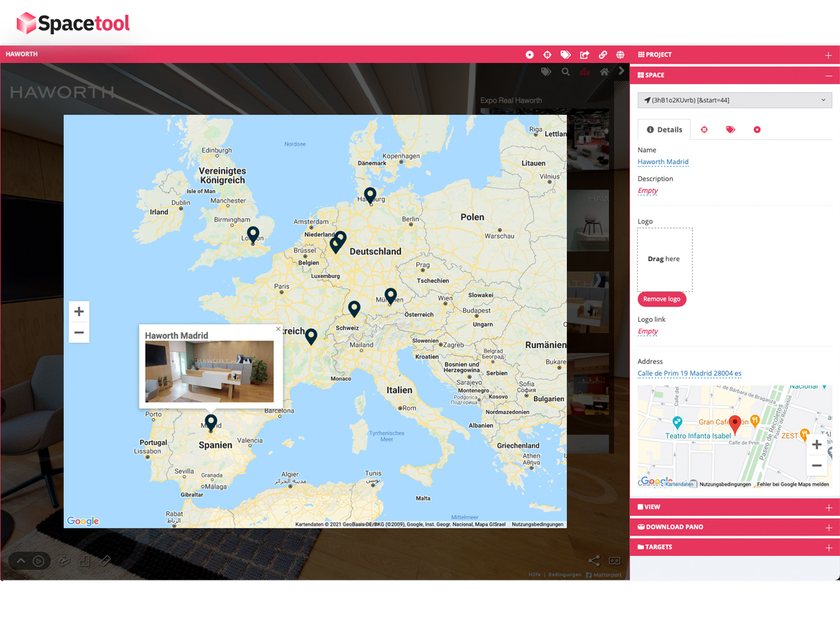The image size is (840, 630).
Task: Click the play tour button in the viewer
Action: click(x=38, y=561)
